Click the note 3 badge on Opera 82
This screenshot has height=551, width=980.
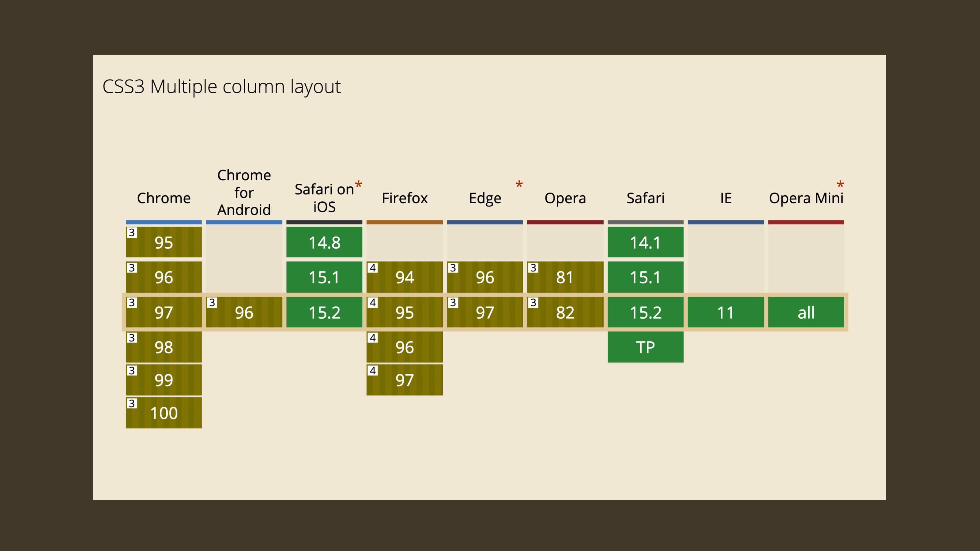point(533,302)
